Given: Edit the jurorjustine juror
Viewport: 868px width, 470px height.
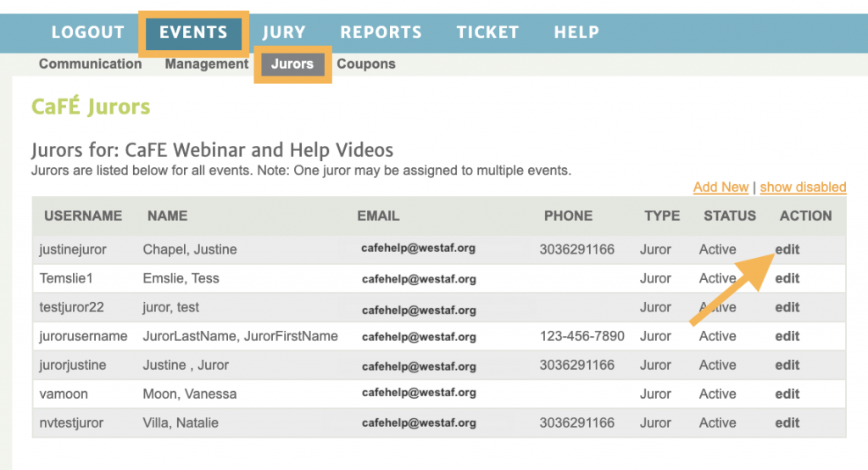Looking at the screenshot, I should pos(787,365).
